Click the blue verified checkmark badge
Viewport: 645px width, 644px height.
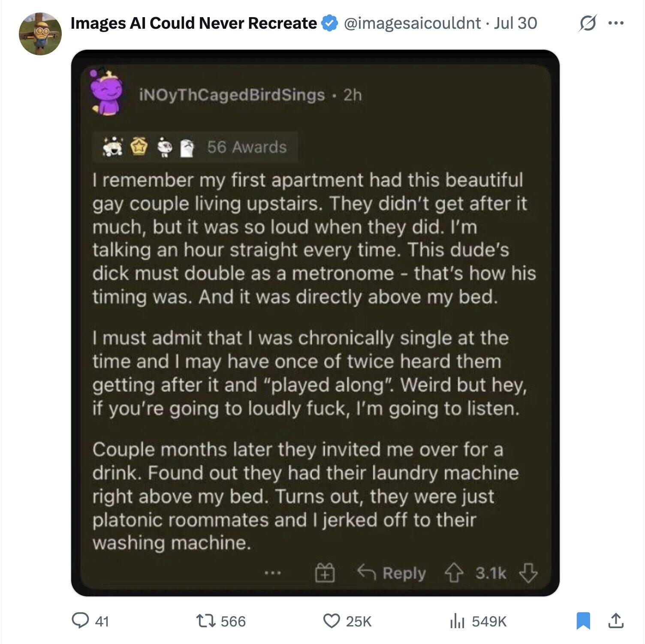pyautogui.click(x=329, y=23)
